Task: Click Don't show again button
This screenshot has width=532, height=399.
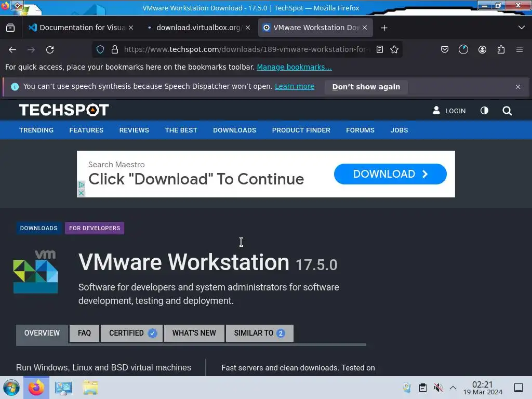Action: [366, 87]
